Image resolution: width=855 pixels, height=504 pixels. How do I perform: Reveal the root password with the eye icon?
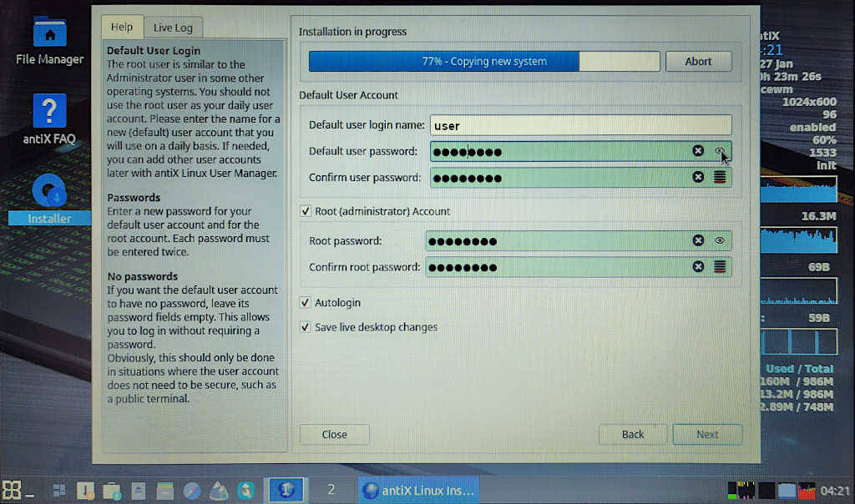720,241
